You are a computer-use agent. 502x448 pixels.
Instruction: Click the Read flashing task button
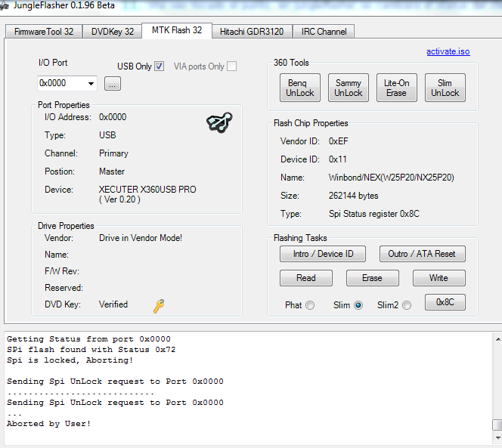(306, 278)
